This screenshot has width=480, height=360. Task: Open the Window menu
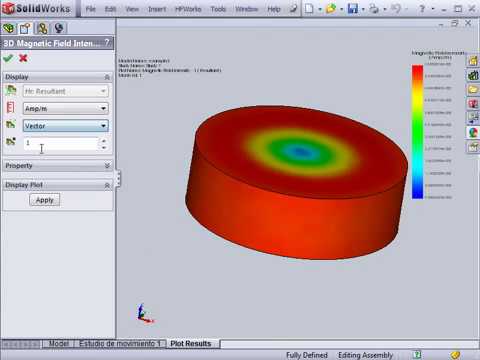click(247, 9)
